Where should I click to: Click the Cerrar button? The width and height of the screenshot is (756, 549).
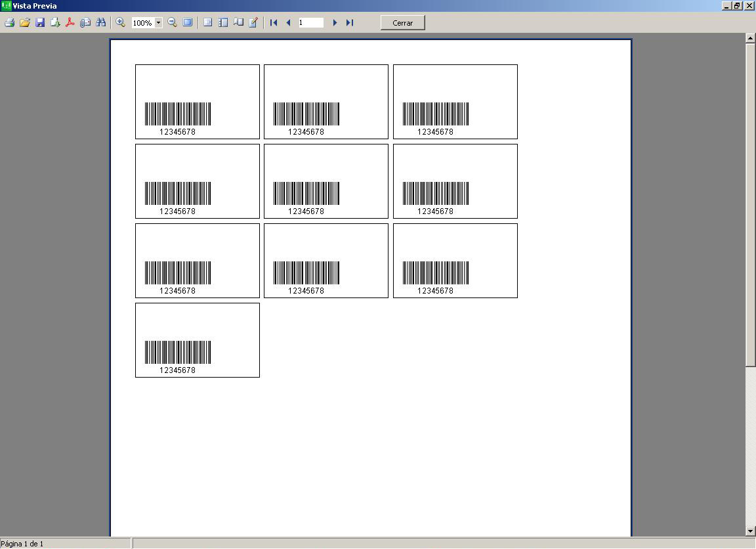402,23
